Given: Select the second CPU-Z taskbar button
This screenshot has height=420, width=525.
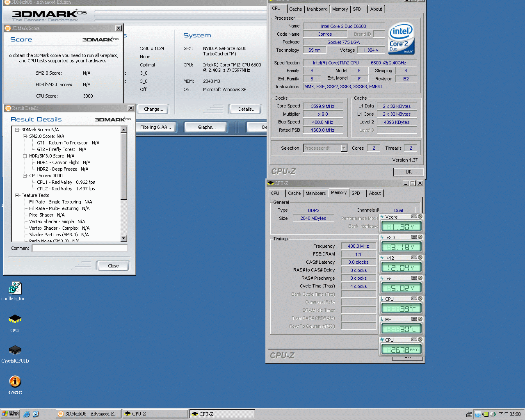Looking at the screenshot, I should 222,414.
